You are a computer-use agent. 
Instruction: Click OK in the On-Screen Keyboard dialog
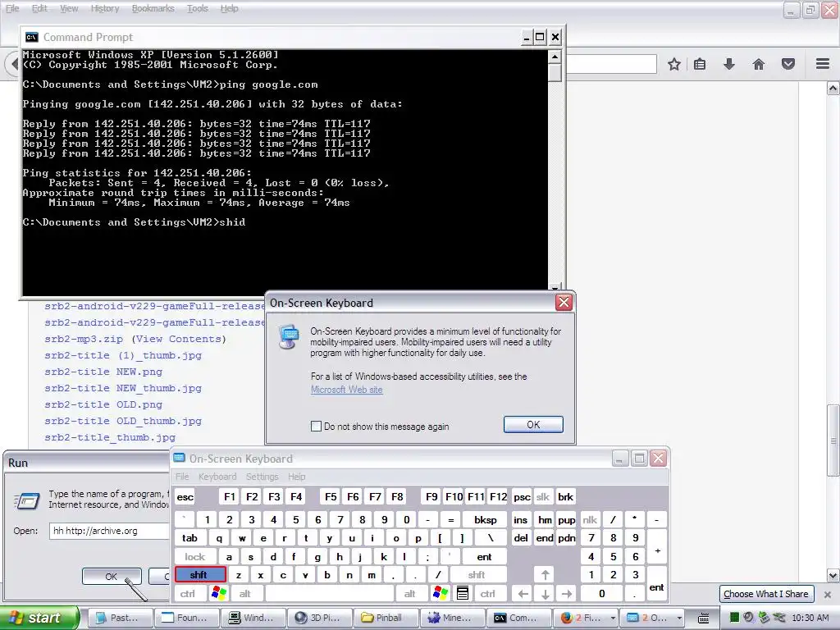(533, 424)
